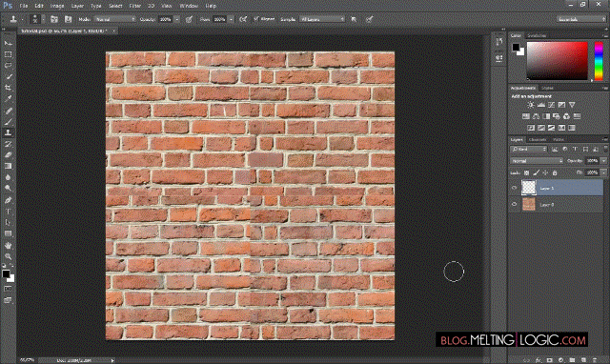Image resolution: width=610 pixels, height=364 pixels.
Task: Select the History Brush tool
Action: click(x=8, y=144)
